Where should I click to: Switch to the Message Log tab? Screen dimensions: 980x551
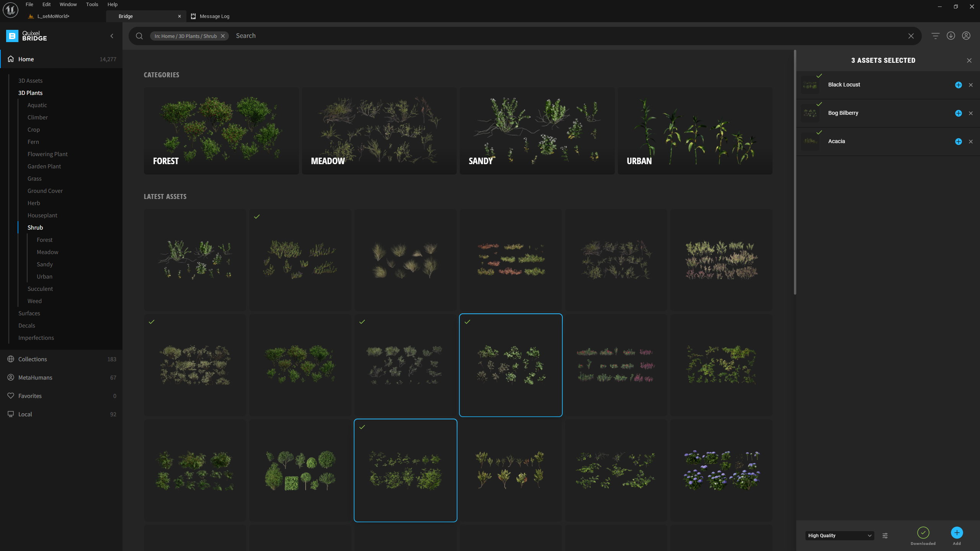pos(214,16)
